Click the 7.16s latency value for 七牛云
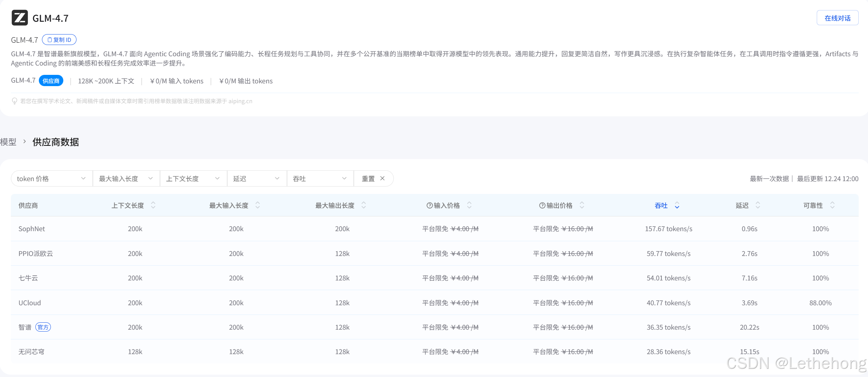Viewport: 868px width, 377px height. tap(750, 278)
